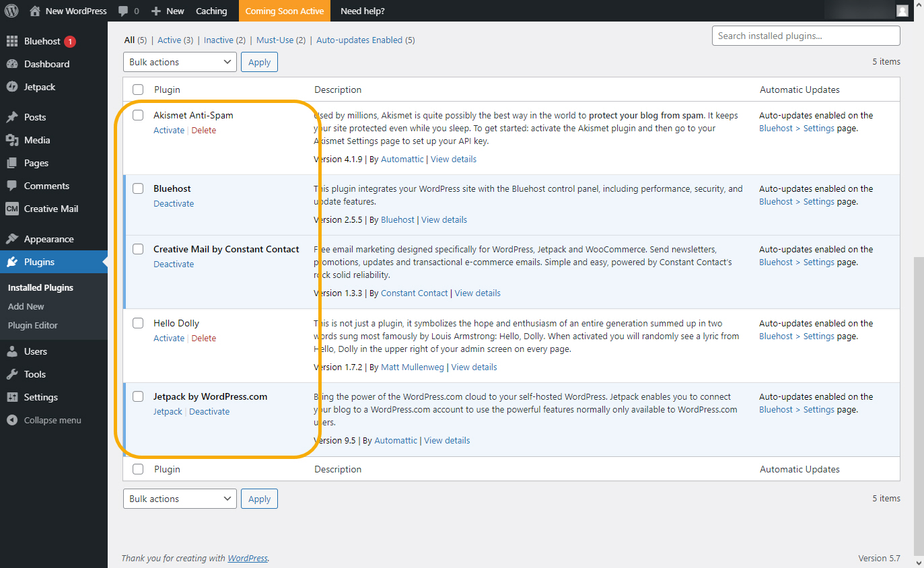Click the Plugins plug icon in sidebar
Screen dimensions: 924x568
(x=12, y=262)
